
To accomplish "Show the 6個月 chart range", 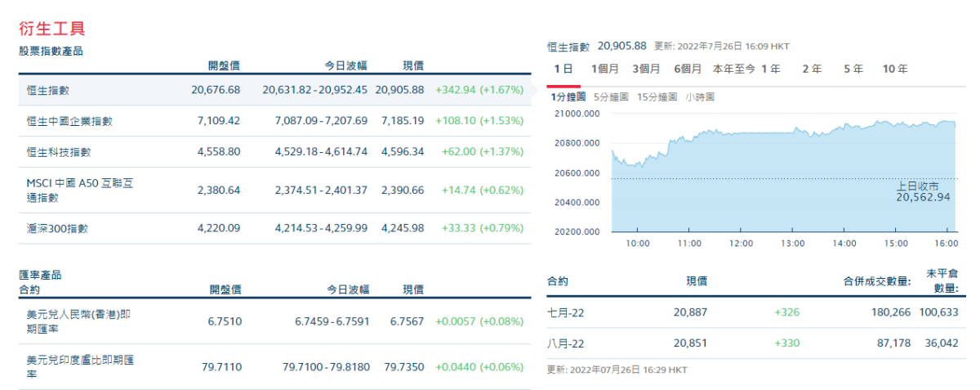I will pos(688,69).
